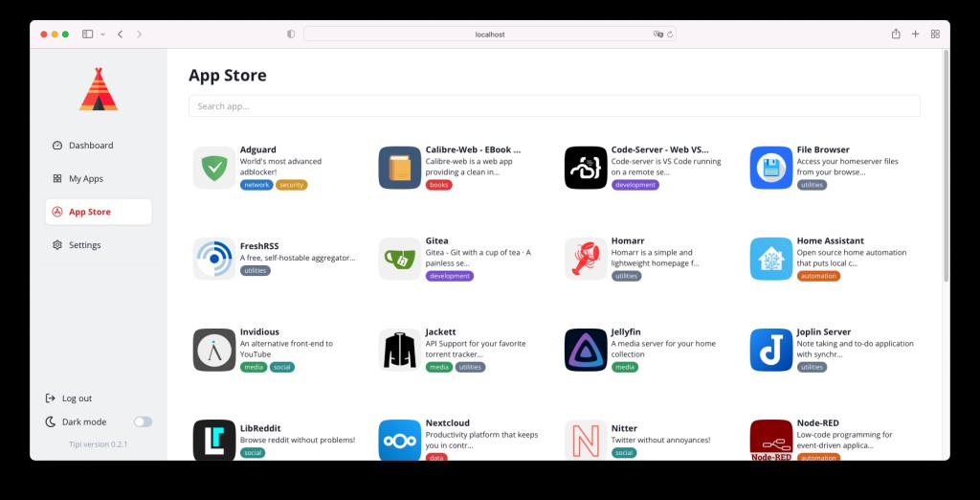Click the File Browser floppy disk icon

click(x=771, y=168)
